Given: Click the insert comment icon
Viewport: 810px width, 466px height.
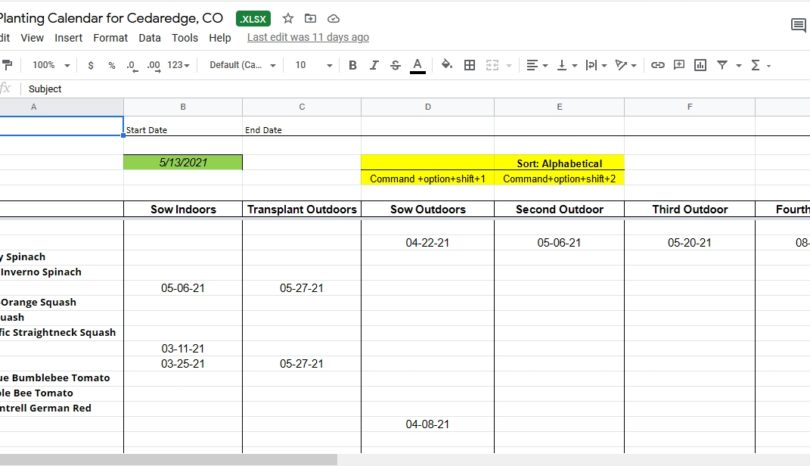Looking at the screenshot, I should pos(679,65).
